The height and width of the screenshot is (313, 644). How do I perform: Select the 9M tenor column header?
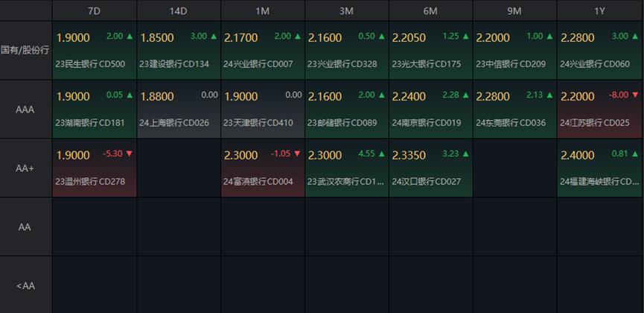514,11
